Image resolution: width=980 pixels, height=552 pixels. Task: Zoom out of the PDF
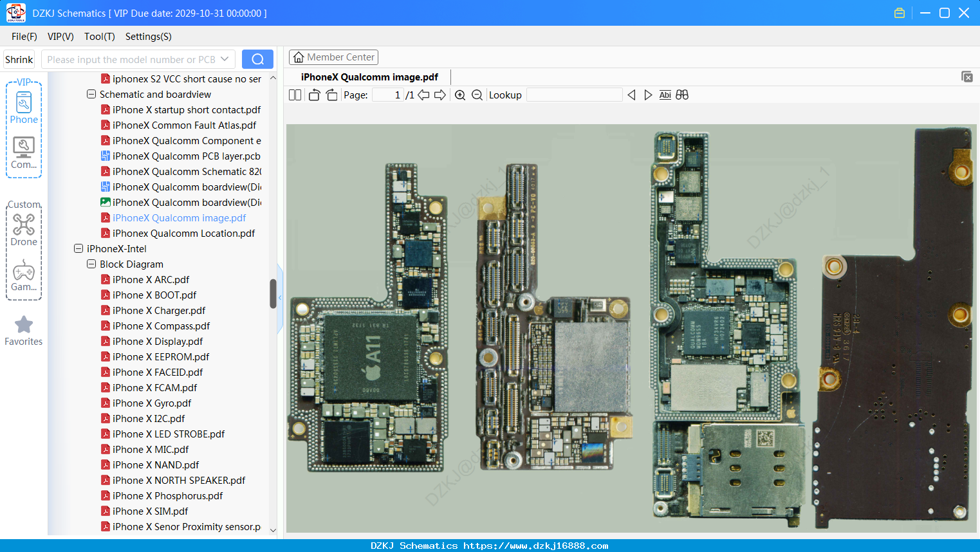pos(477,95)
